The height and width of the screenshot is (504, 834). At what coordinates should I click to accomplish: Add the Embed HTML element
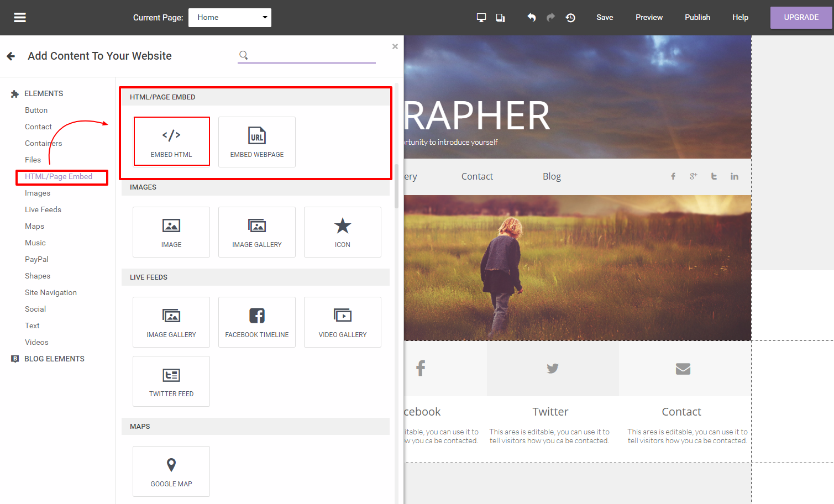click(x=171, y=141)
